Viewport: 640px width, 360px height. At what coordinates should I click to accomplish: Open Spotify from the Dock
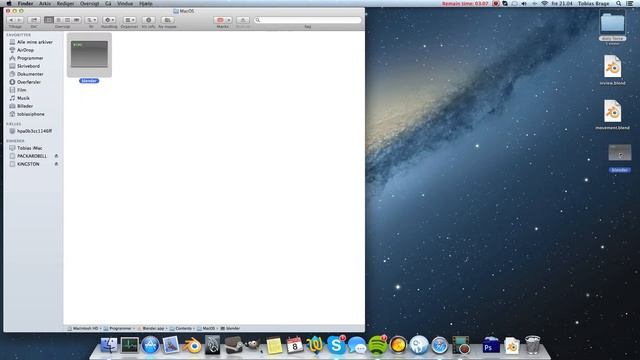pyautogui.click(x=378, y=345)
